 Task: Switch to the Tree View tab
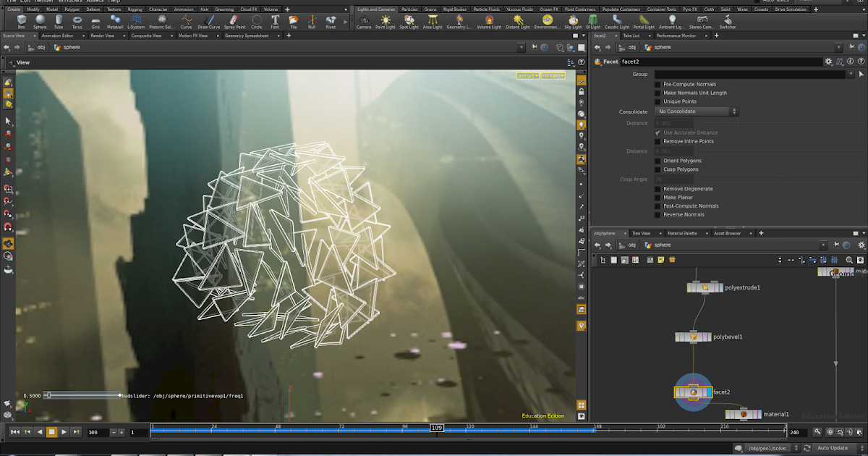tap(642, 233)
